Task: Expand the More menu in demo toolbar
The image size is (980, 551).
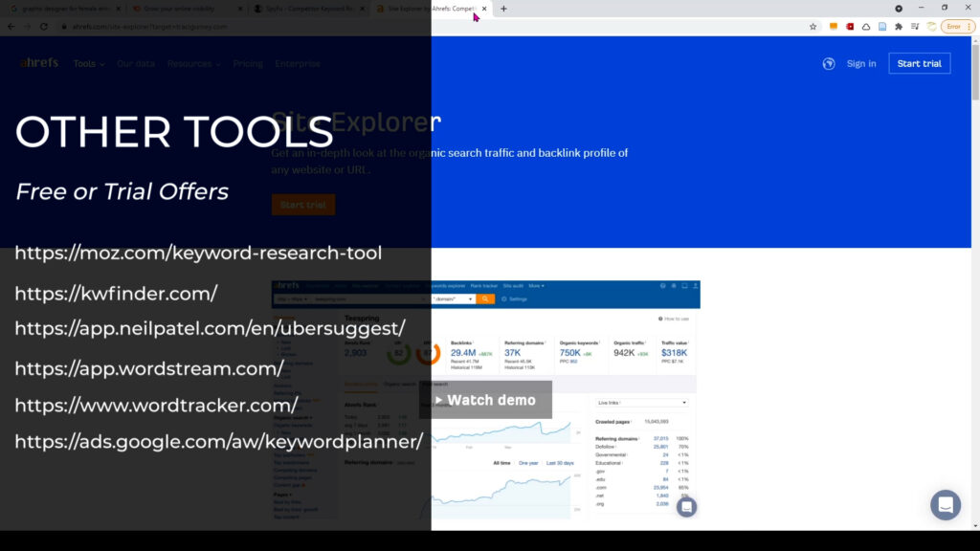Action: coord(537,285)
